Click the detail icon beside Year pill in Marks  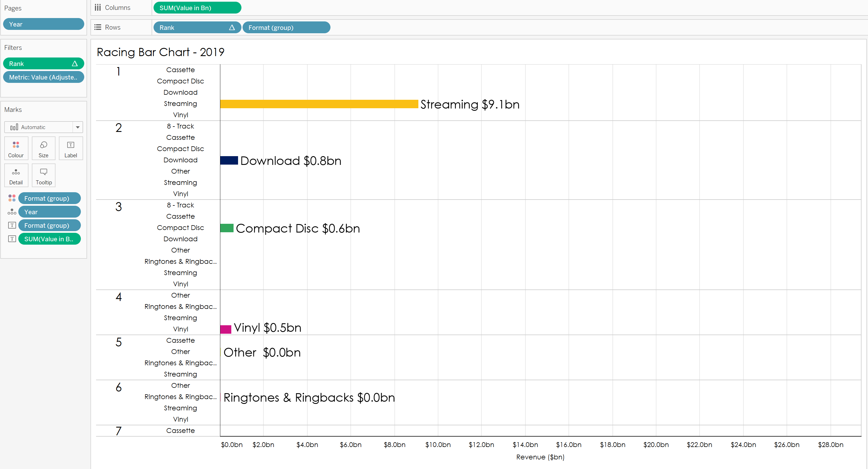(x=12, y=212)
